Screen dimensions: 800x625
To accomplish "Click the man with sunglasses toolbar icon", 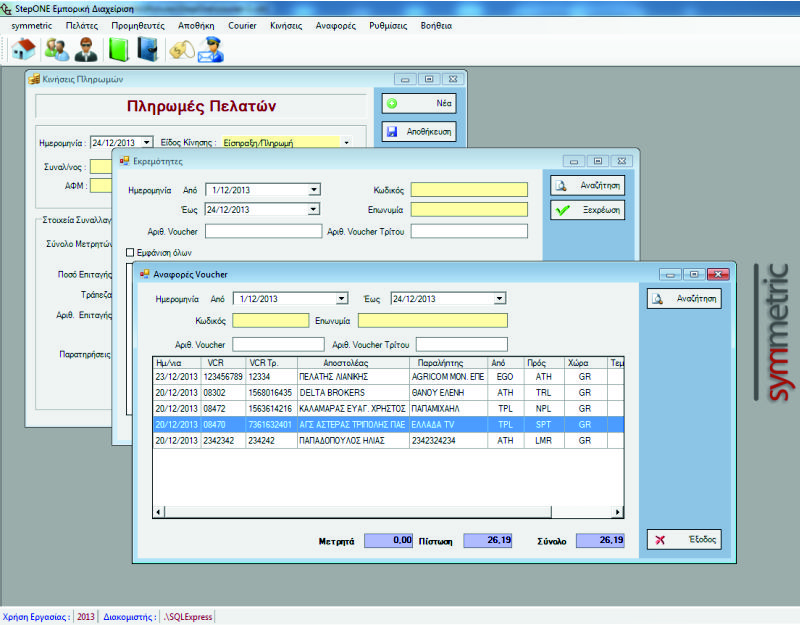I will tap(87, 48).
